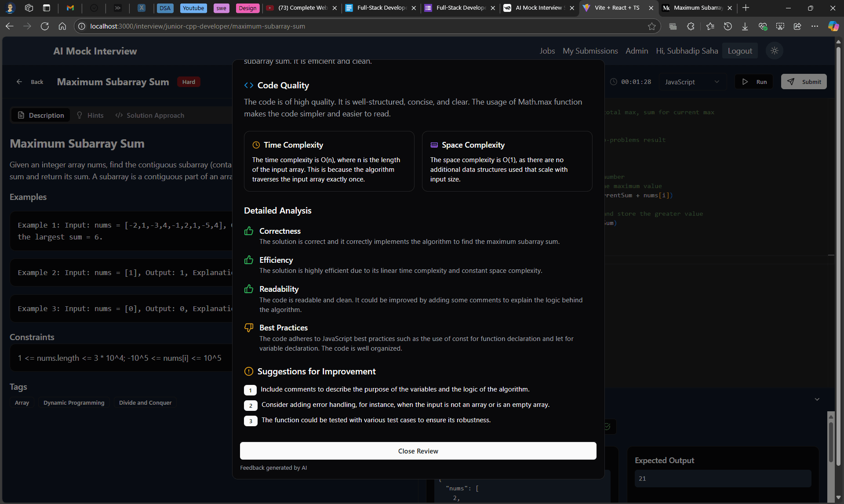Click the Back arrow icon

[19, 82]
